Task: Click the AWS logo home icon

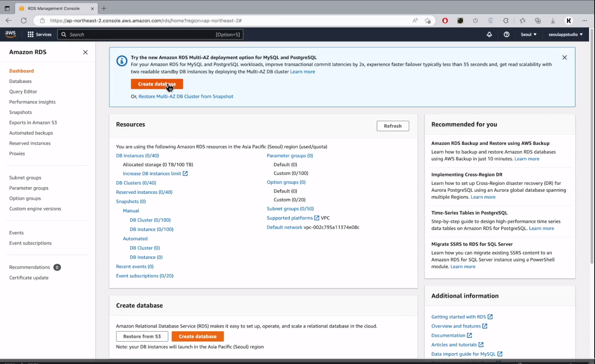Action: pos(10,34)
